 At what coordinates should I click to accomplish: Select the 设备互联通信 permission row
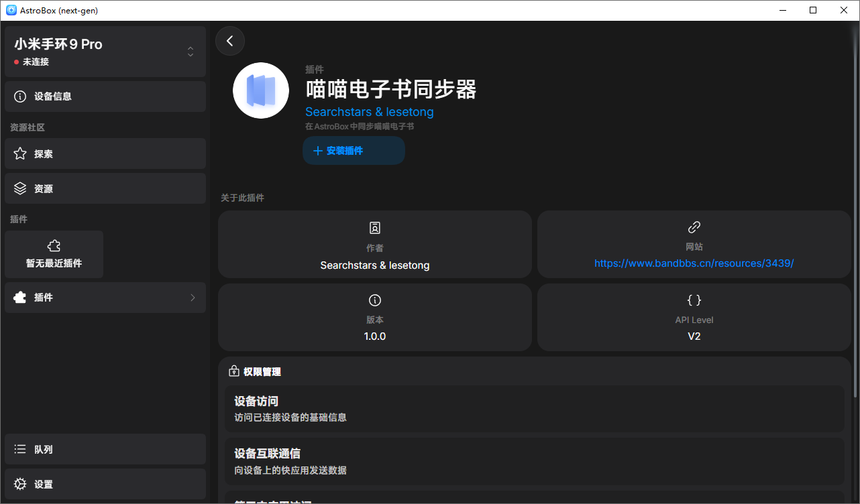534,461
